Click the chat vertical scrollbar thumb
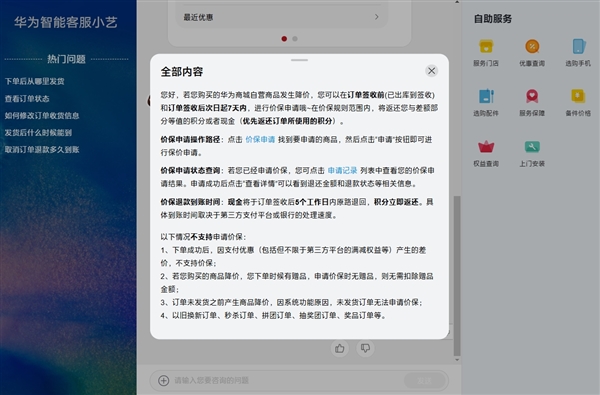 pos(457,276)
